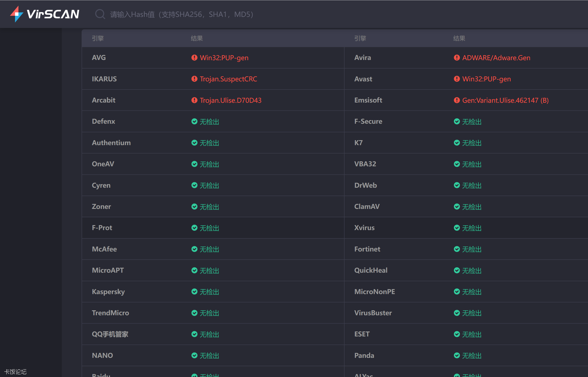Click the green check icon in Panda row
Screen dimensions: 588x377
click(457, 355)
